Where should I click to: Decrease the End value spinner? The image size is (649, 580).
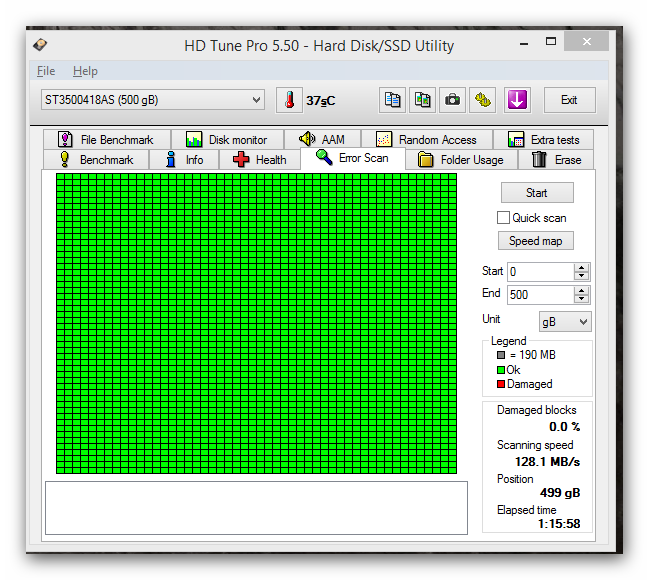click(582, 299)
